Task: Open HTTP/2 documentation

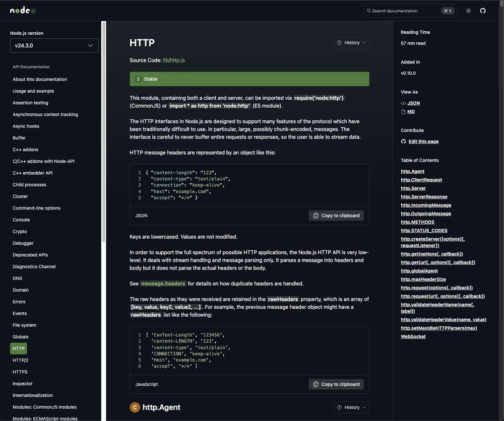Action: coord(20,360)
